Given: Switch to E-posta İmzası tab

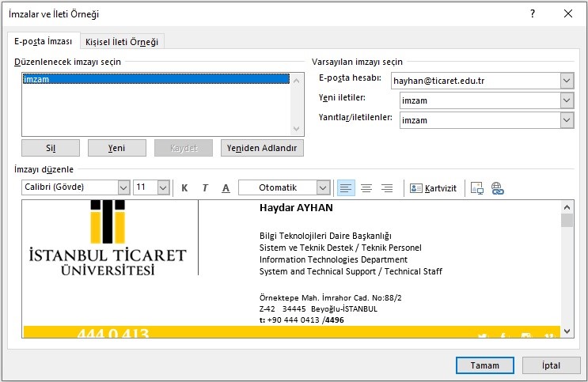Looking at the screenshot, I should [x=43, y=41].
